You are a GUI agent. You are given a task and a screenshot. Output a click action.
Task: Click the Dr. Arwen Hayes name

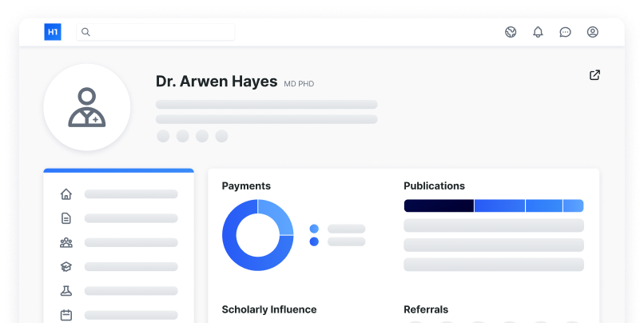click(217, 82)
